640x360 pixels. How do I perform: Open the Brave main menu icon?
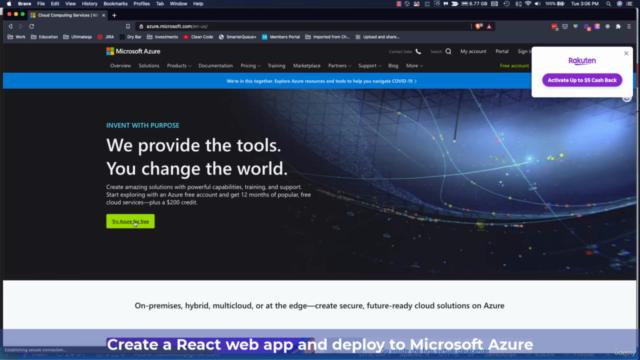[629, 26]
